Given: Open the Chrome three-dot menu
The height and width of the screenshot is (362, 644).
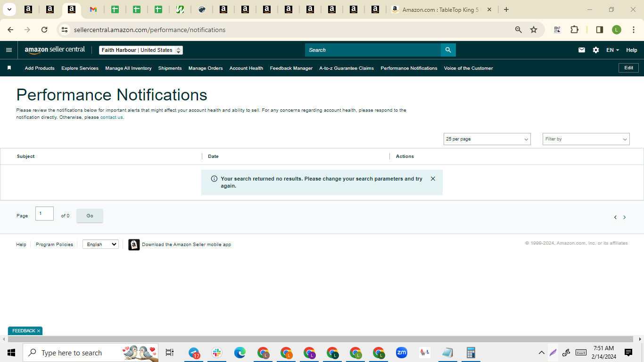Looking at the screenshot, I should (x=634, y=30).
